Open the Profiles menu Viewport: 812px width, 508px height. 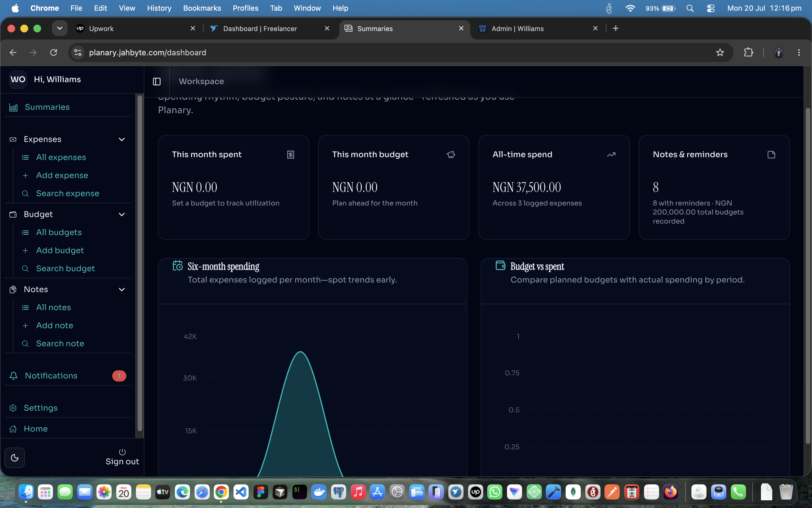(245, 8)
